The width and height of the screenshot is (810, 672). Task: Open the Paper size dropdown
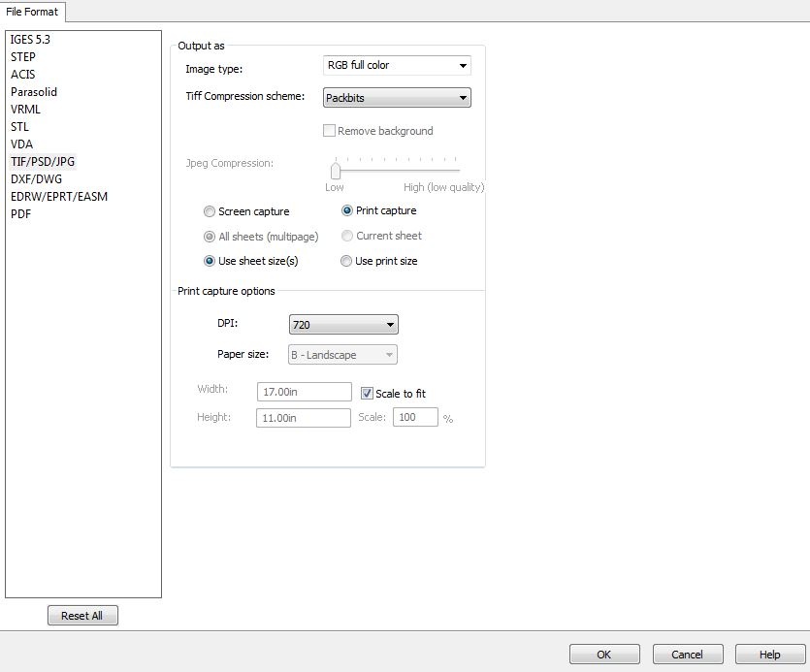pyautogui.click(x=343, y=355)
